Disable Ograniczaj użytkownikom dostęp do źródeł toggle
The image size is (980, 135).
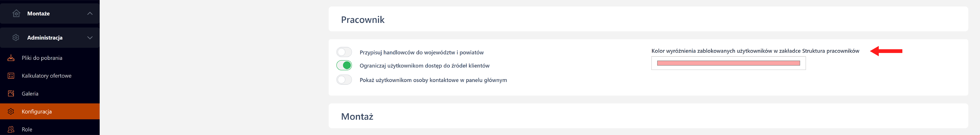[344, 65]
